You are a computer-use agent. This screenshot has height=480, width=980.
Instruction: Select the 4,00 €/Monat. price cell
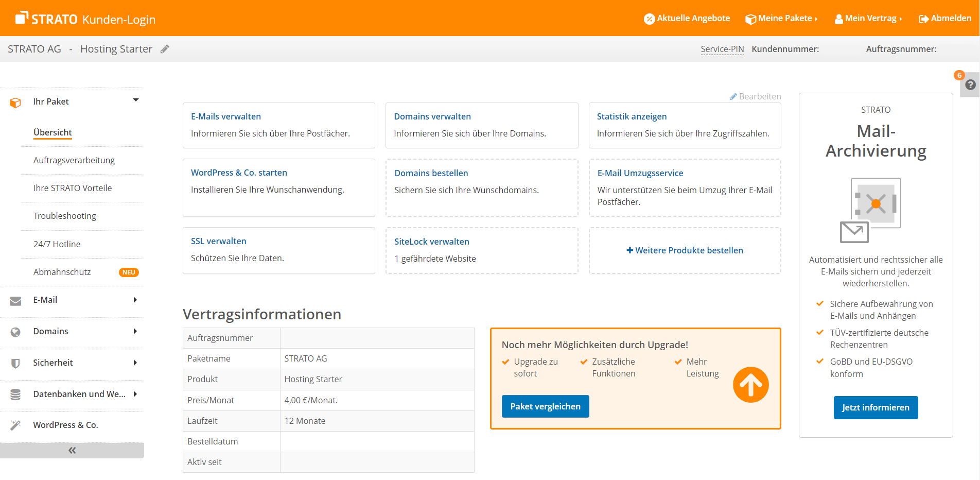coord(377,400)
